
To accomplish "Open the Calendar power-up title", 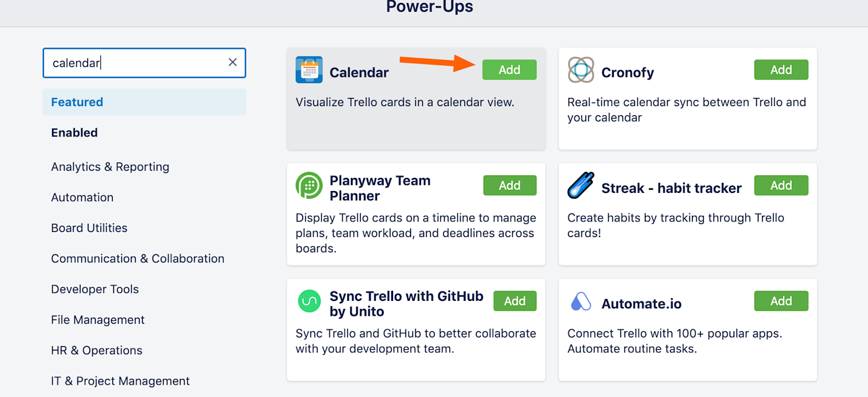I will coord(359,73).
